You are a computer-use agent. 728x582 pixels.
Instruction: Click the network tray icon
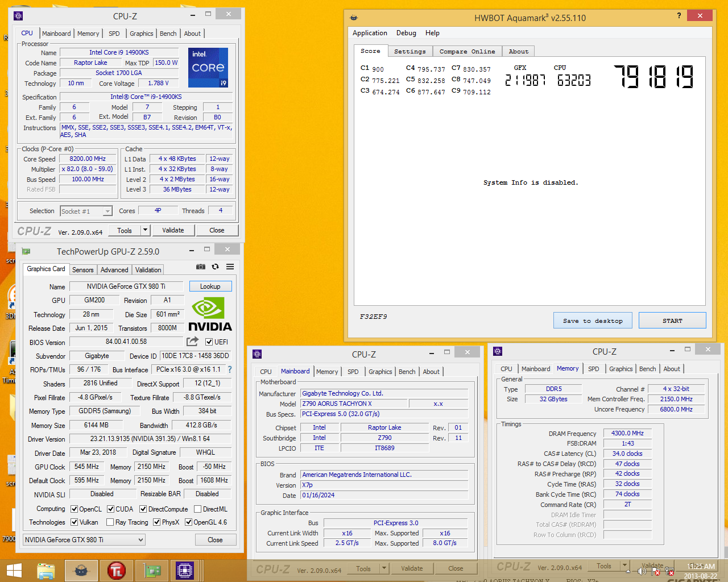[669, 571]
